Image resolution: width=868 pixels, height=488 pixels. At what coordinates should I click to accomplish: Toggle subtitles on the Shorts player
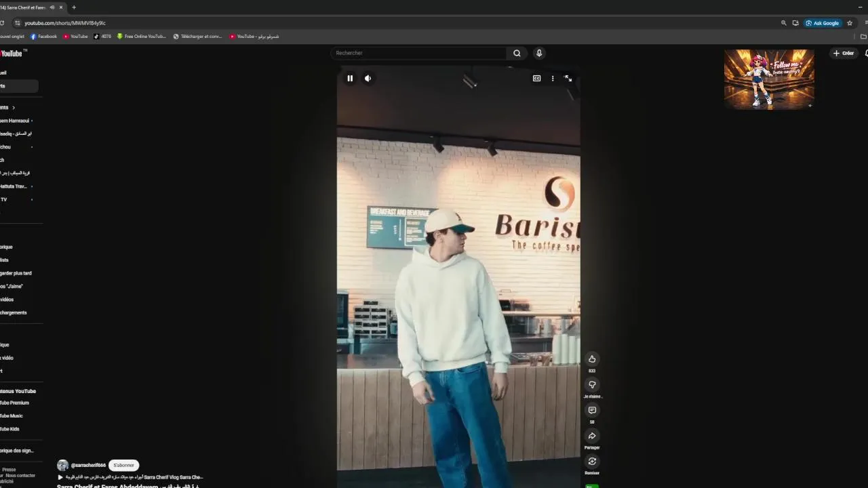click(x=536, y=79)
